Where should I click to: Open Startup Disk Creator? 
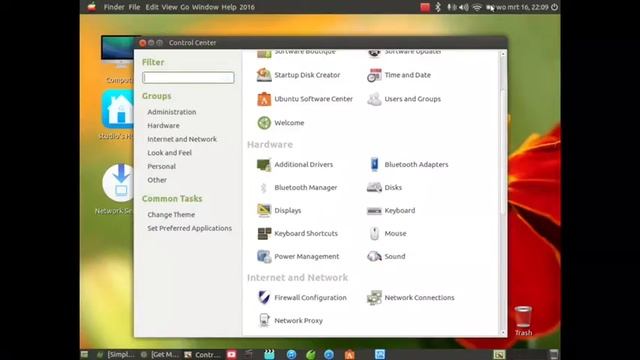[298, 75]
